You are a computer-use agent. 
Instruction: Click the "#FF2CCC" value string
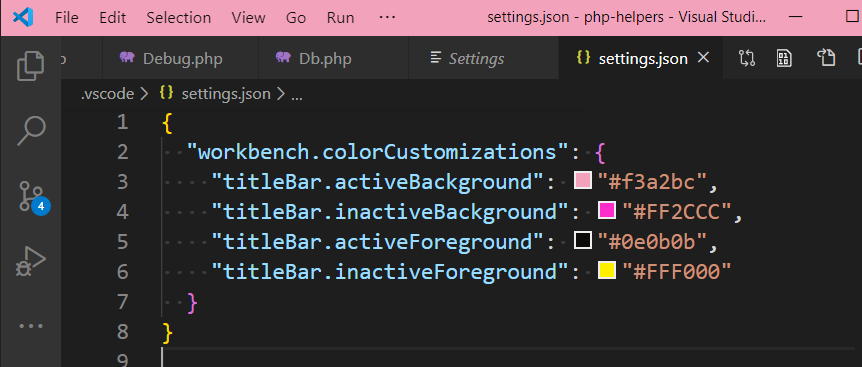(677, 212)
